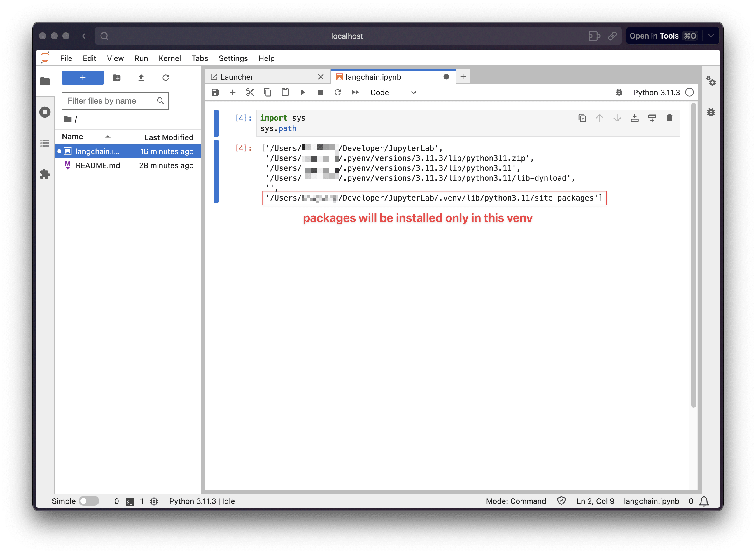Open the Extension Manager puzzle icon
The height and width of the screenshot is (554, 756).
(x=45, y=174)
